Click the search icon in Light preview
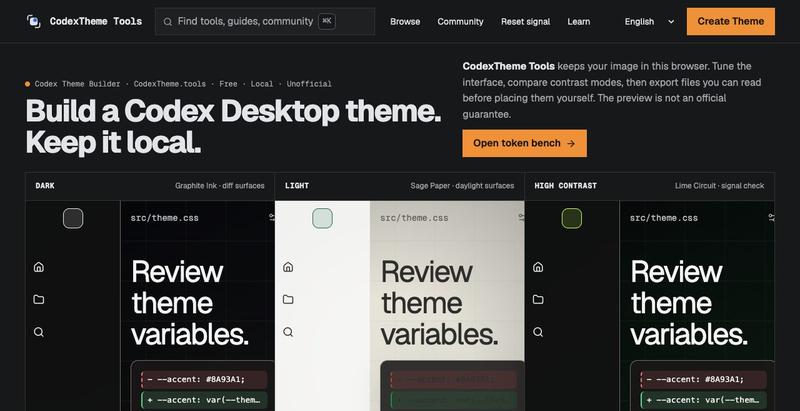Viewport: 800px width, 411px height. click(x=288, y=332)
